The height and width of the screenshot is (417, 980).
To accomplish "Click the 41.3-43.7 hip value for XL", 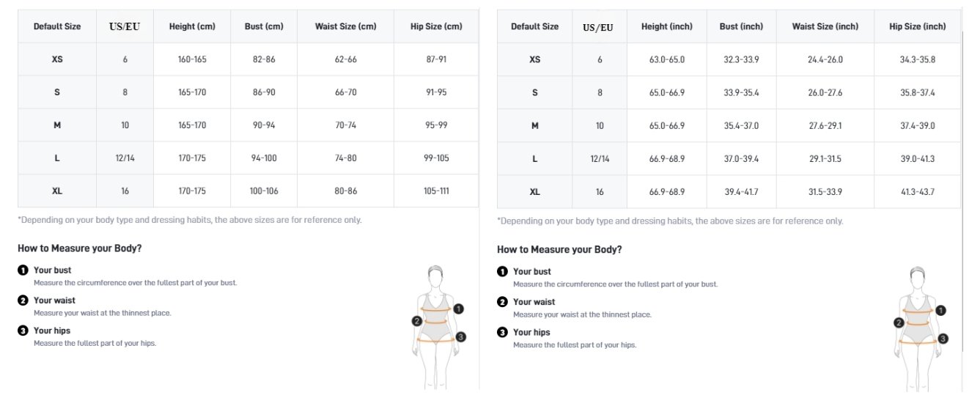I will [917, 192].
